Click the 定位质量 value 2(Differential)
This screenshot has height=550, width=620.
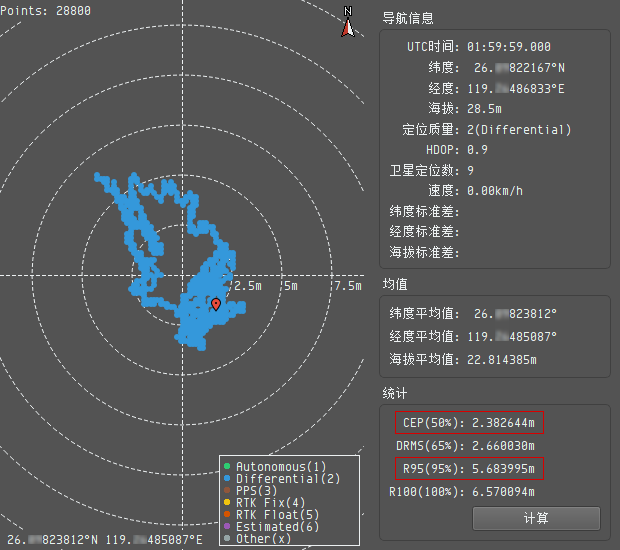point(519,130)
